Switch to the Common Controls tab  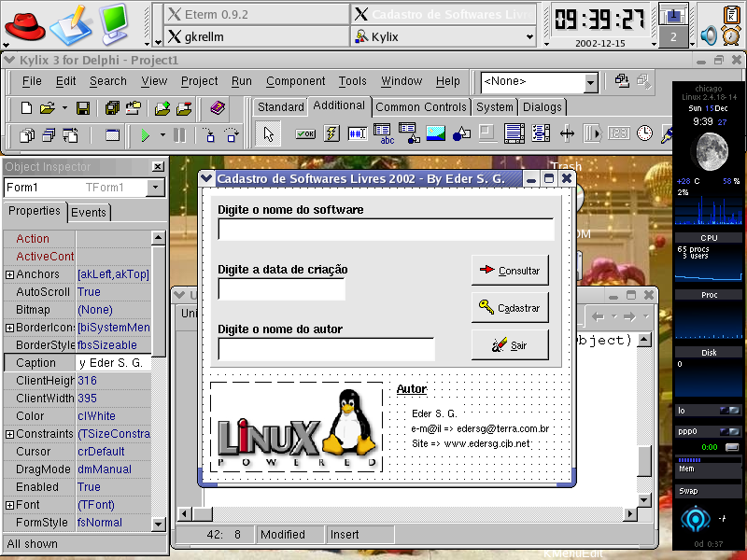pos(421,107)
